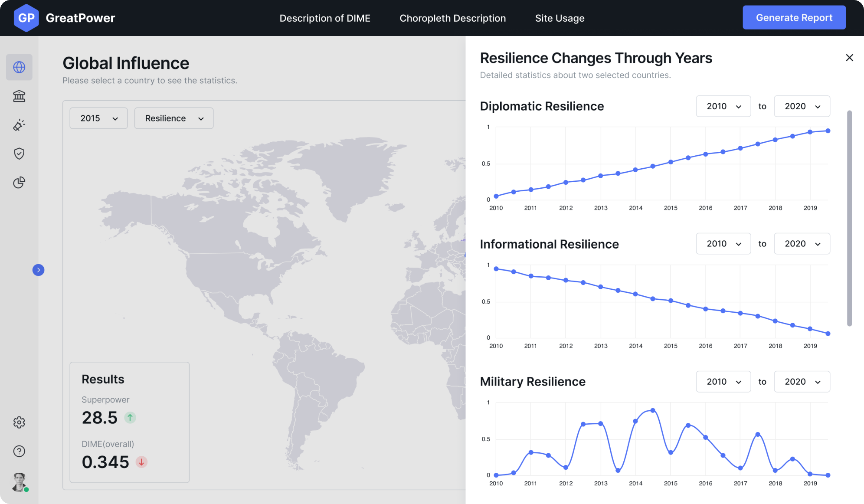Click the user avatar photo
The width and height of the screenshot is (864, 504).
coord(19,482)
